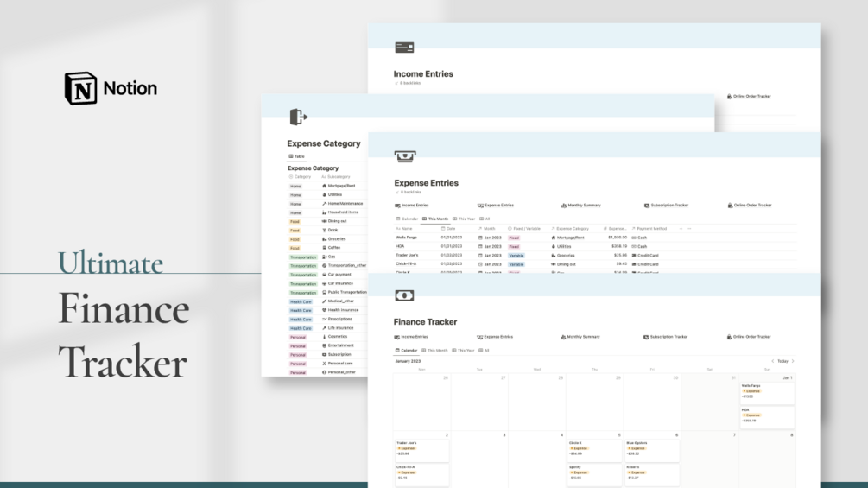This screenshot has height=488, width=868.
Task: Open Trader Joe's card on calendar day 2
Action: tap(421, 450)
